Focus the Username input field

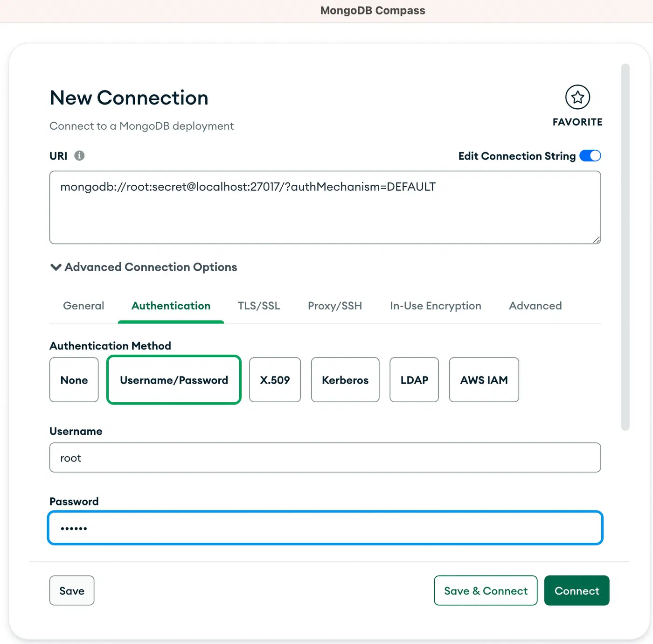click(x=325, y=458)
